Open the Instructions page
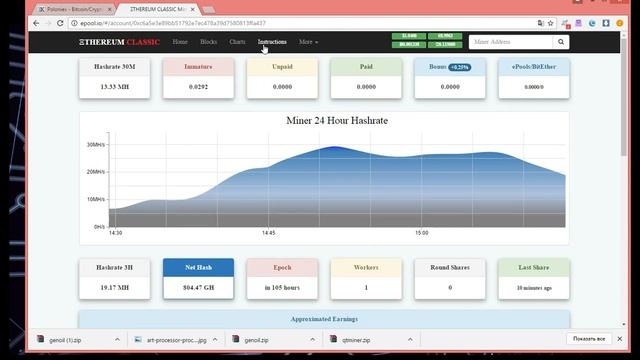Screen dimensions: 640x360 point(272,42)
